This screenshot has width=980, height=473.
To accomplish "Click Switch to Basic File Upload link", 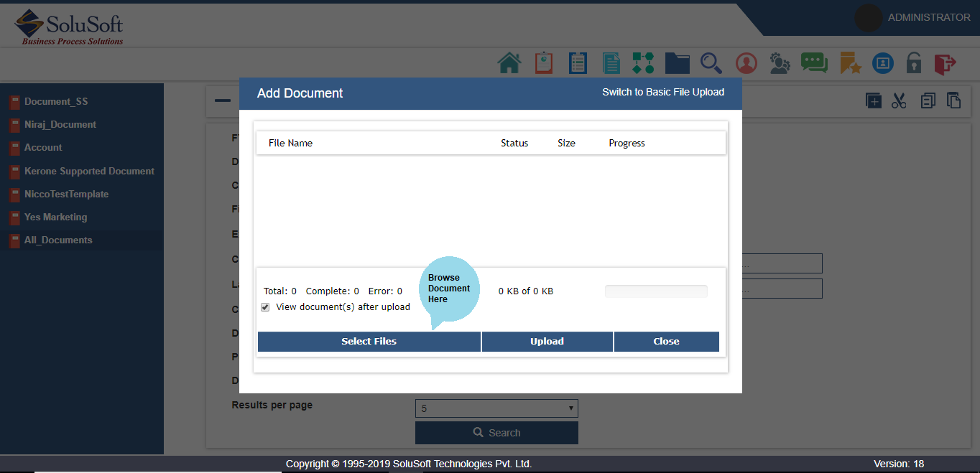I will [x=662, y=93].
